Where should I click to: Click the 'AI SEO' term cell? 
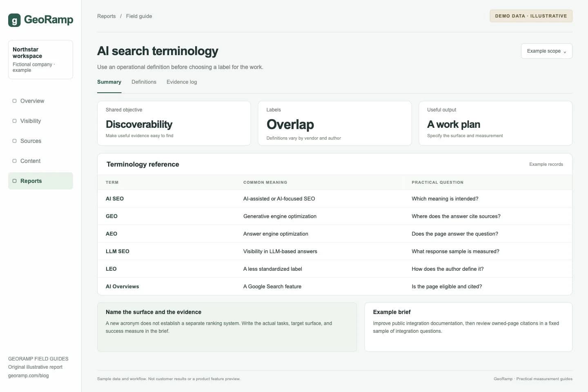(115, 199)
